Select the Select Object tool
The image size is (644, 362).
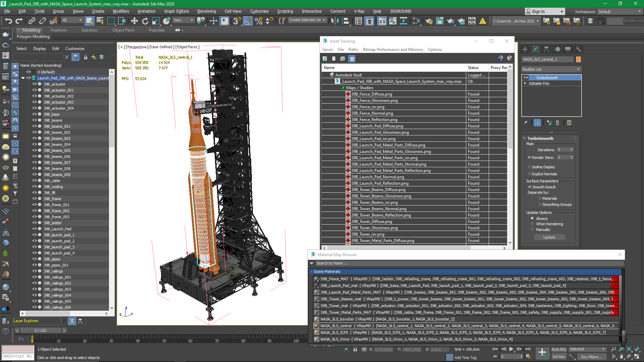89,21
